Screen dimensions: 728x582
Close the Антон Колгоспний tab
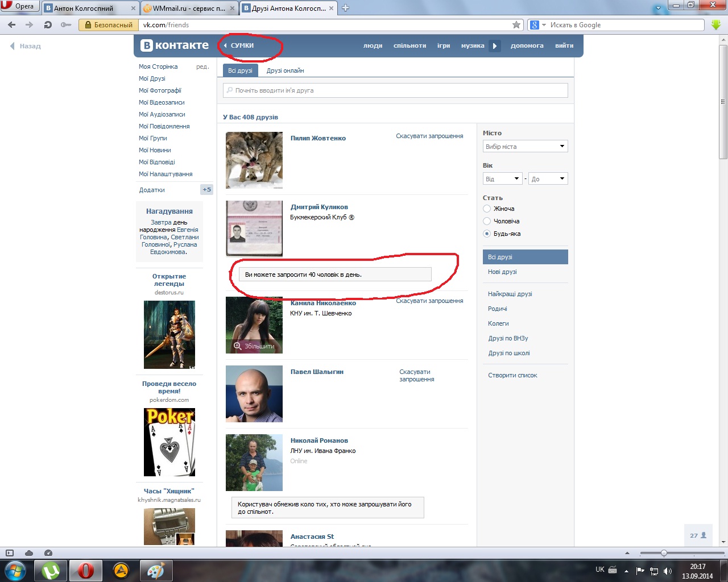coord(134,8)
